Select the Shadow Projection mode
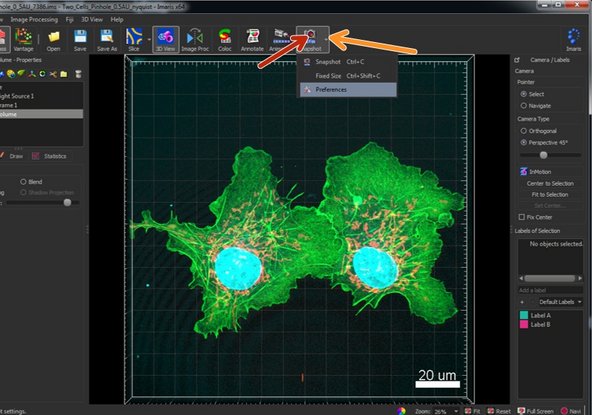This screenshot has height=415, width=592. point(23,192)
